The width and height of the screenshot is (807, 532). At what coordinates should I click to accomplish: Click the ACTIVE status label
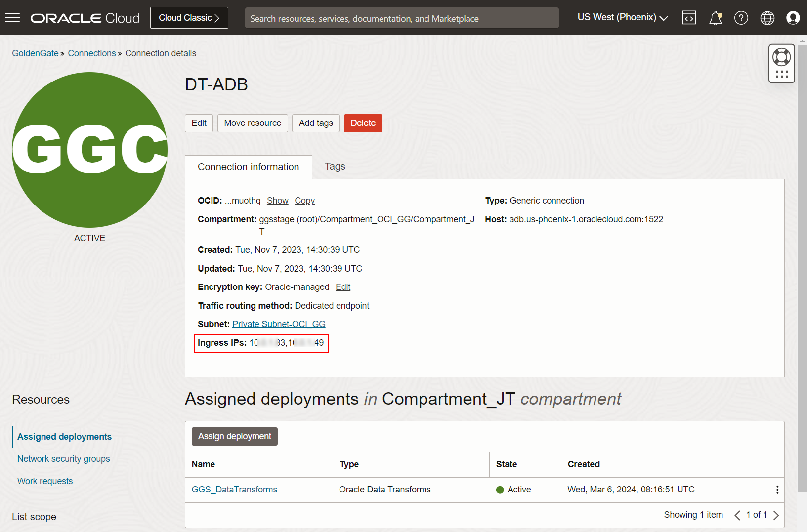pyautogui.click(x=89, y=238)
